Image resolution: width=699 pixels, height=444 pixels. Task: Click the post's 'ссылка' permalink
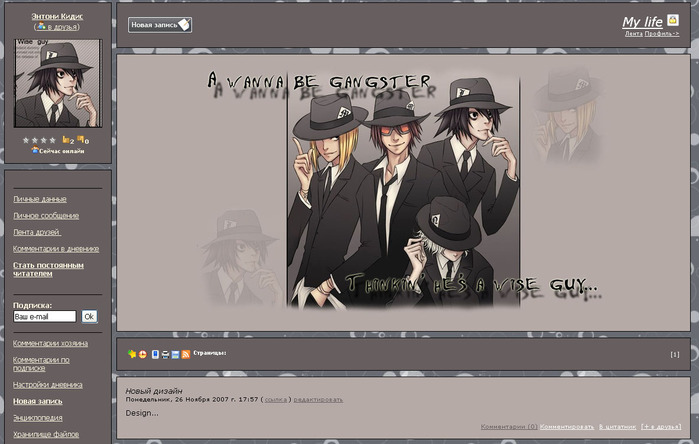(276, 400)
